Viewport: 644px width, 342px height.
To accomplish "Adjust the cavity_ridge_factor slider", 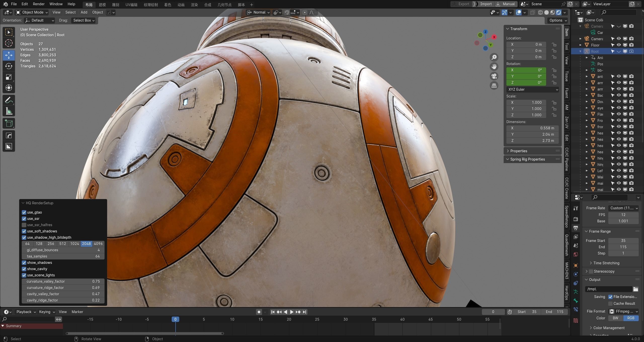I will [x=63, y=300].
